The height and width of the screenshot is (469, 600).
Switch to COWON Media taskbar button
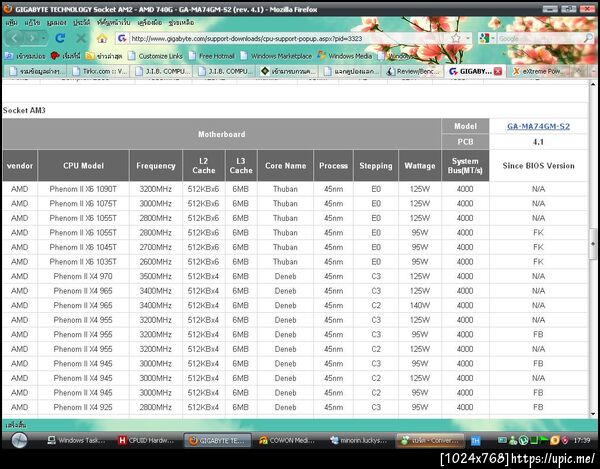pyautogui.click(x=287, y=440)
